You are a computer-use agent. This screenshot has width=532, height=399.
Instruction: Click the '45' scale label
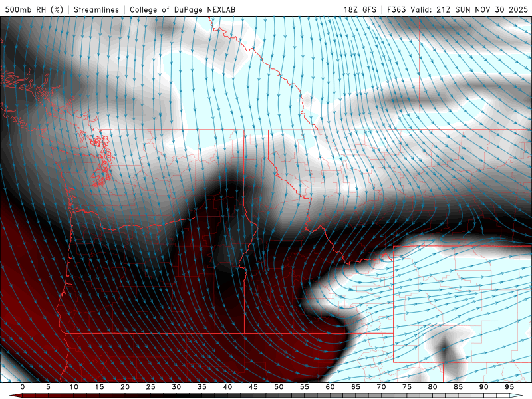pos(253,387)
